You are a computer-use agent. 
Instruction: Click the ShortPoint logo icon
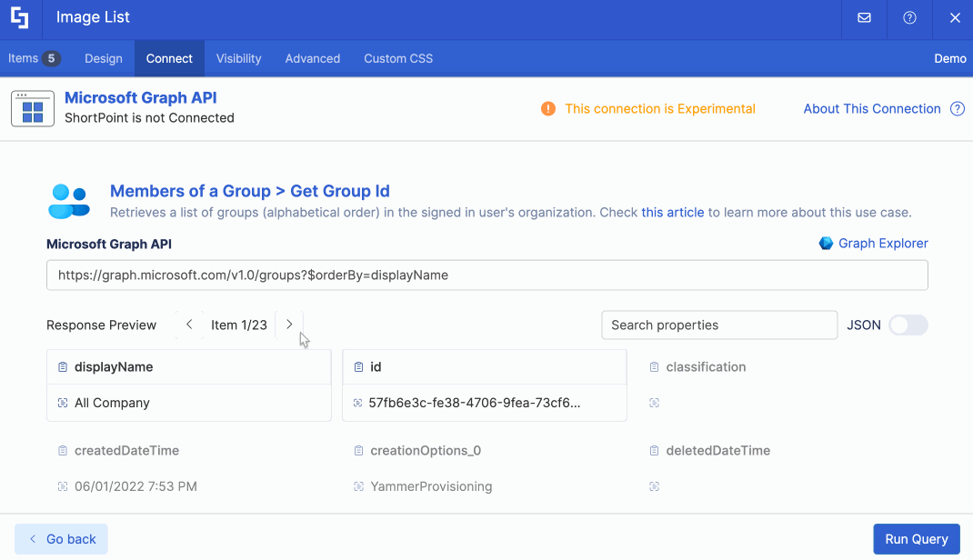pos(20,17)
